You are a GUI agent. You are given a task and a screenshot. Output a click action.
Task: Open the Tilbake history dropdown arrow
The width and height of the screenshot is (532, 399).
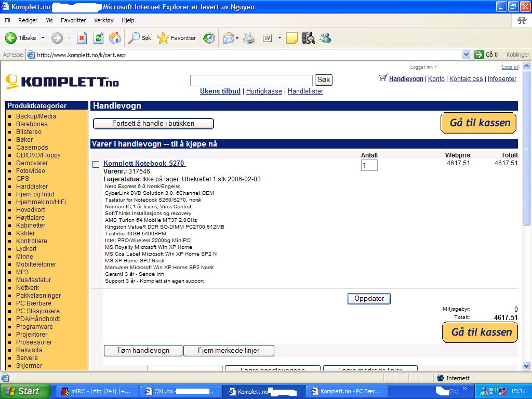[x=43, y=38]
